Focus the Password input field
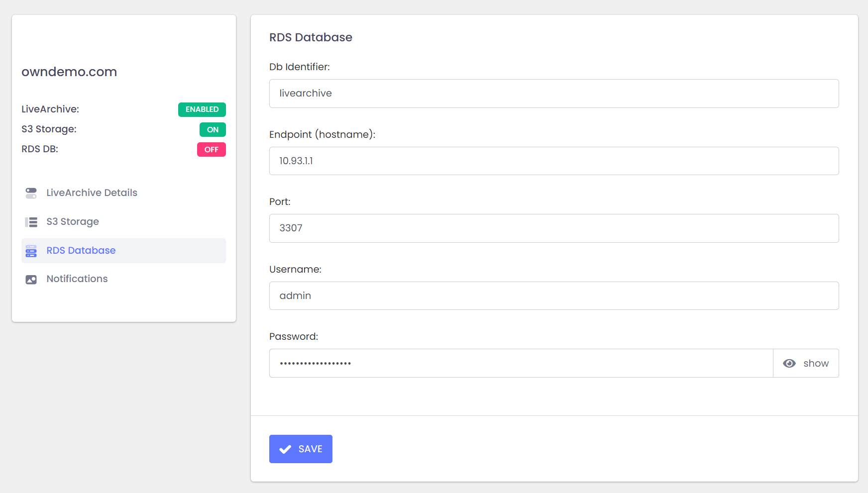Viewport: 868px width, 493px height. click(521, 364)
